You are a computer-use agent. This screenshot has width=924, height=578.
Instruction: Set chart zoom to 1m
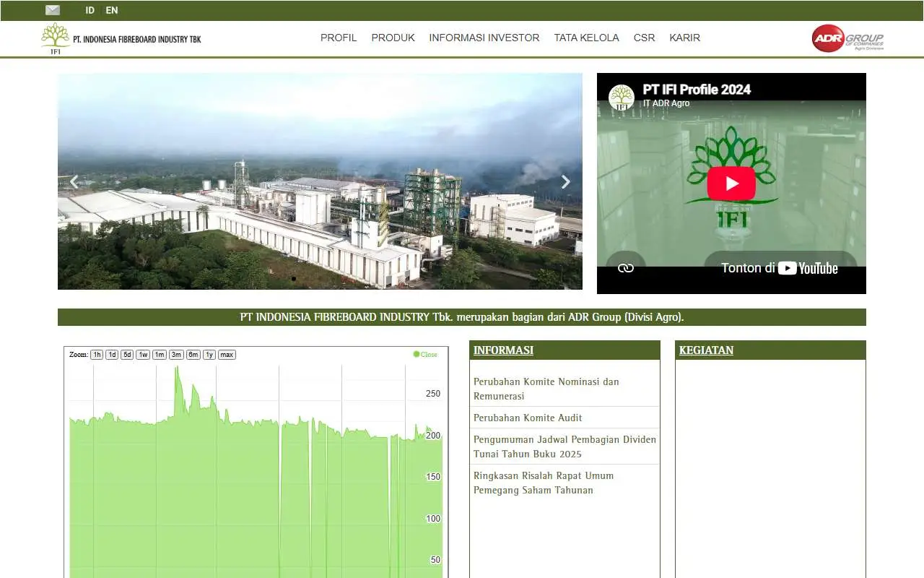coord(160,355)
